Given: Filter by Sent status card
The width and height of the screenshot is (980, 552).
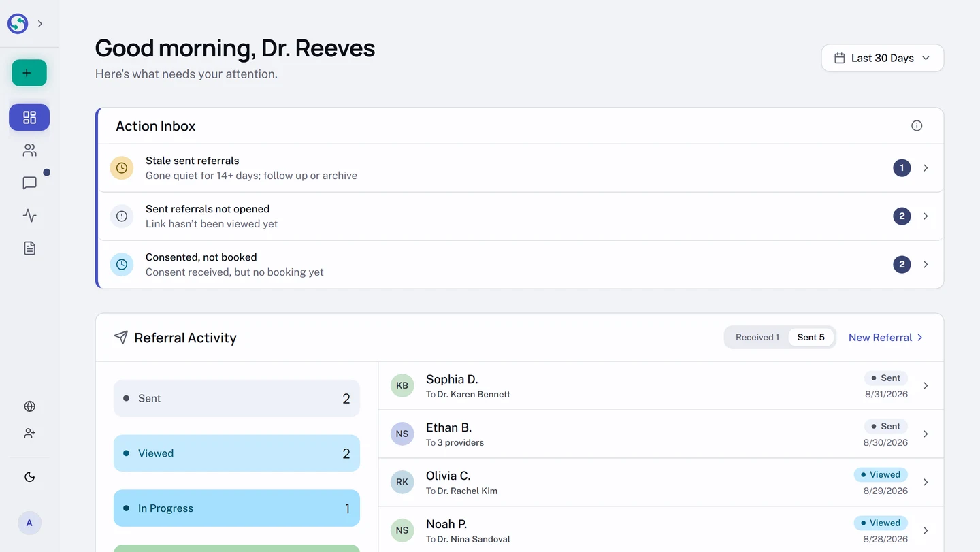Looking at the screenshot, I should 237,398.
